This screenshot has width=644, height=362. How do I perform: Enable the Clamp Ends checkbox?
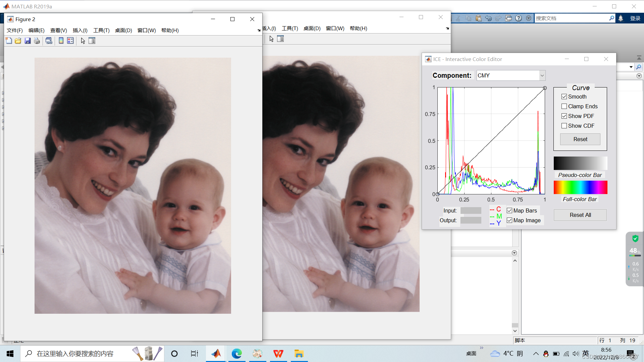point(564,106)
